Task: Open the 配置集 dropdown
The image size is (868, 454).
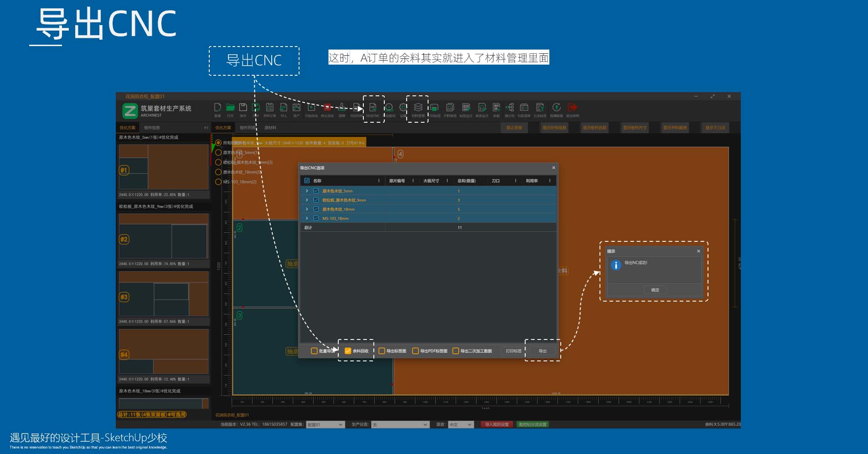Action: pos(325,425)
